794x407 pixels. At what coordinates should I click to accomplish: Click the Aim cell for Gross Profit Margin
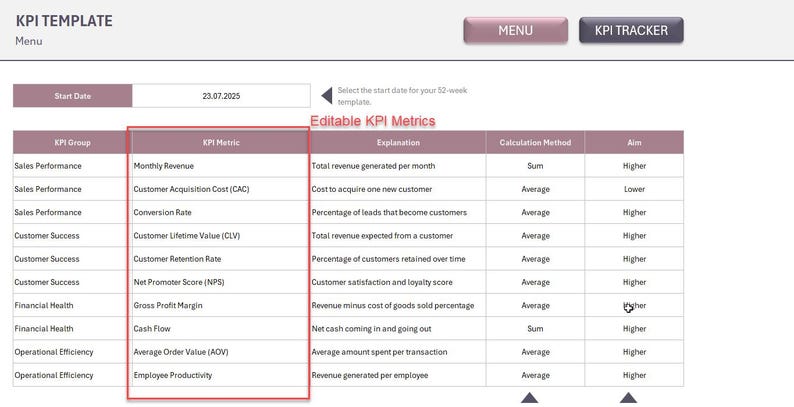point(634,306)
